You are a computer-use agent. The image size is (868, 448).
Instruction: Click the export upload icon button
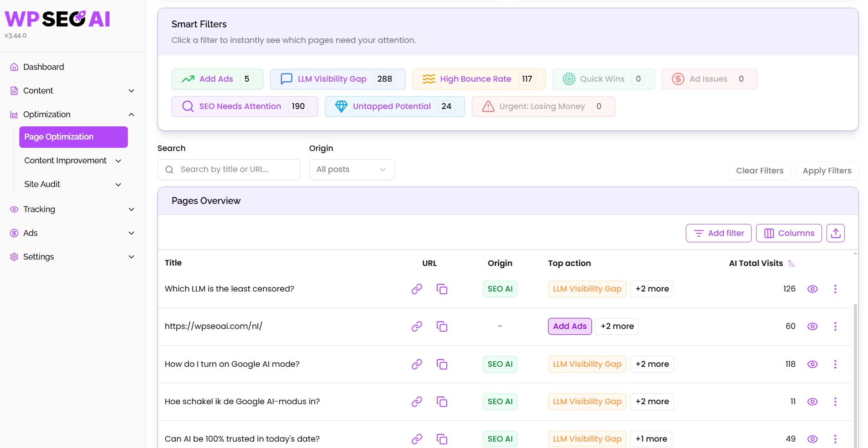tap(836, 233)
